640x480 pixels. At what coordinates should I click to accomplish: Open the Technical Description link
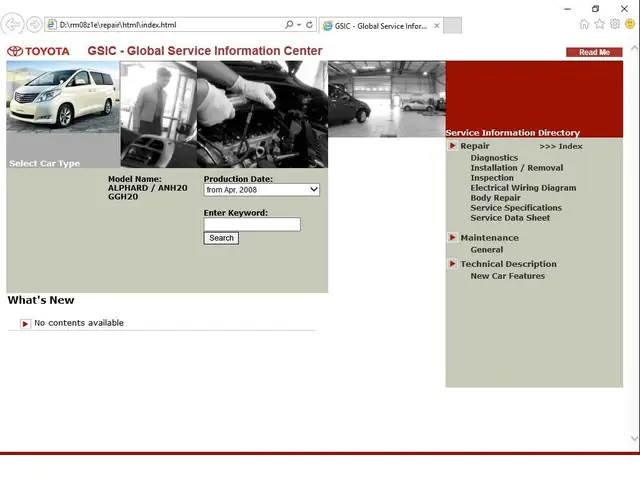pos(508,264)
